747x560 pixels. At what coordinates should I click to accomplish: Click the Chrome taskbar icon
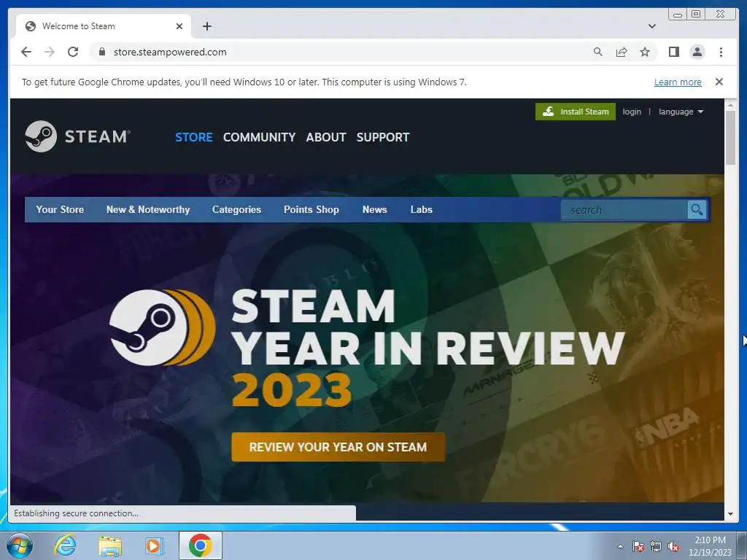pos(201,545)
